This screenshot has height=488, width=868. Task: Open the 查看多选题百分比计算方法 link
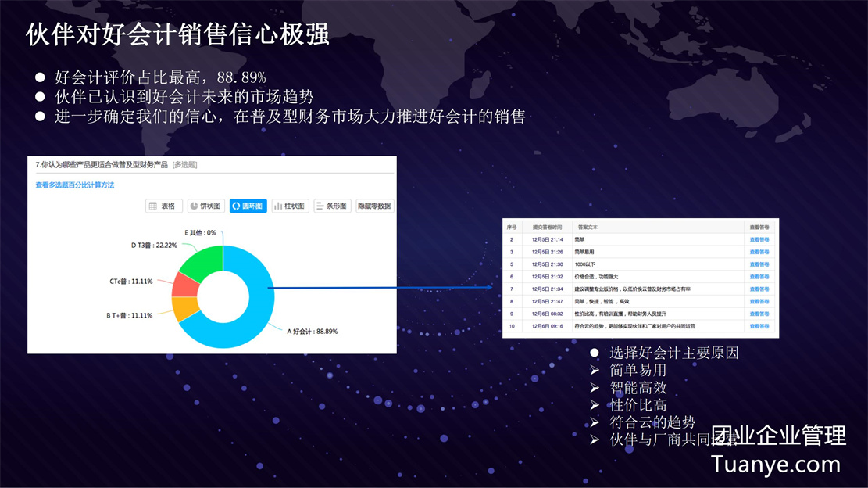75,185
